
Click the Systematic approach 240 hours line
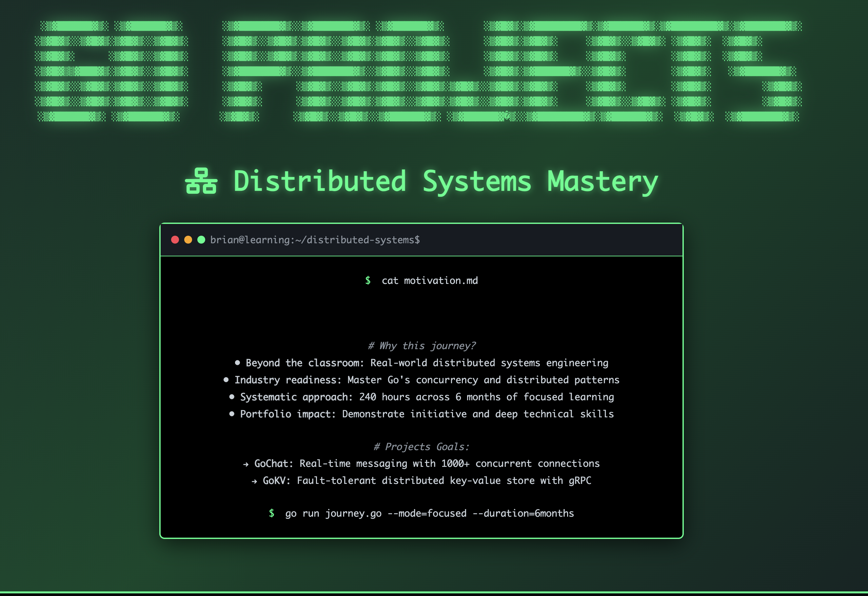pyautogui.click(x=426, y=397)
